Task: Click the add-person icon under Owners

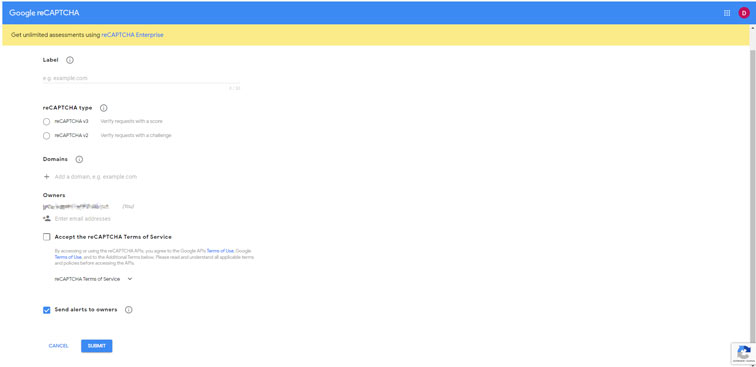Action: pyautogui.click(x=47, y=218)
